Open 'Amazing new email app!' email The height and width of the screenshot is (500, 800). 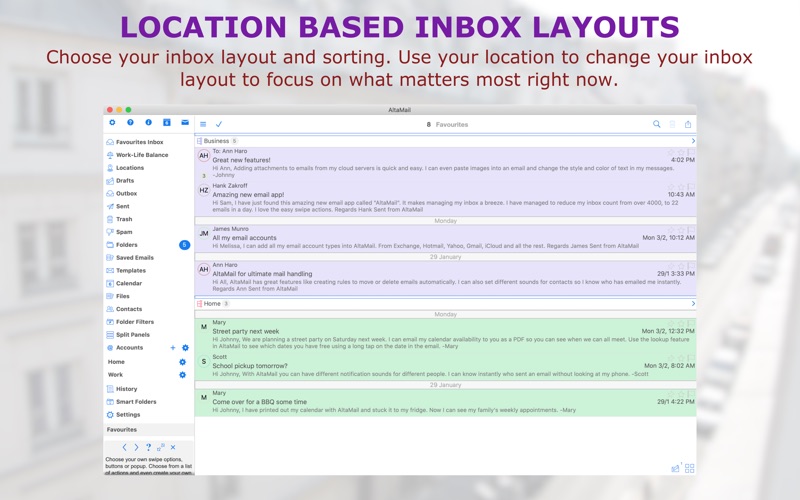tap(445, 198)
